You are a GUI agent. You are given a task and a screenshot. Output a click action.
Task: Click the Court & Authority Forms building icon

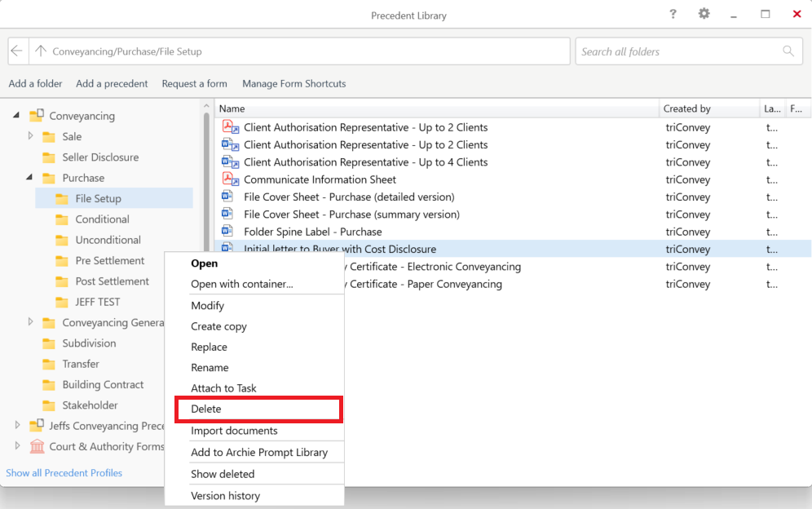[37, 446]
